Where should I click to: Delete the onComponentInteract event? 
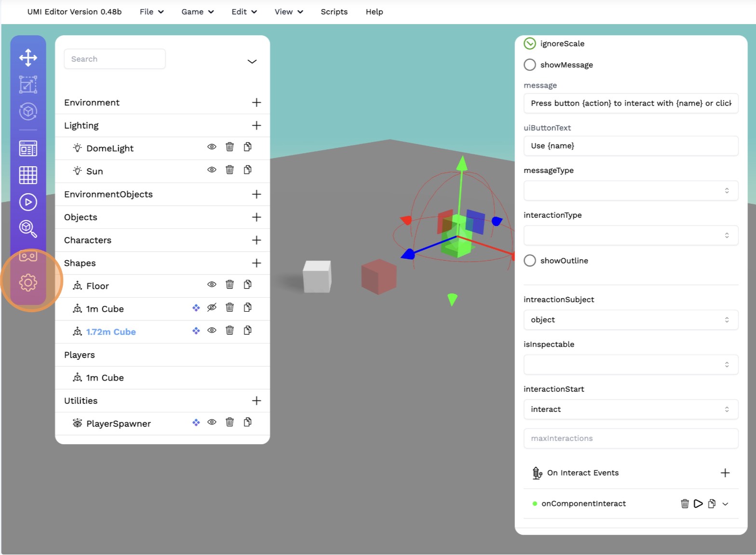click(684, 504)
